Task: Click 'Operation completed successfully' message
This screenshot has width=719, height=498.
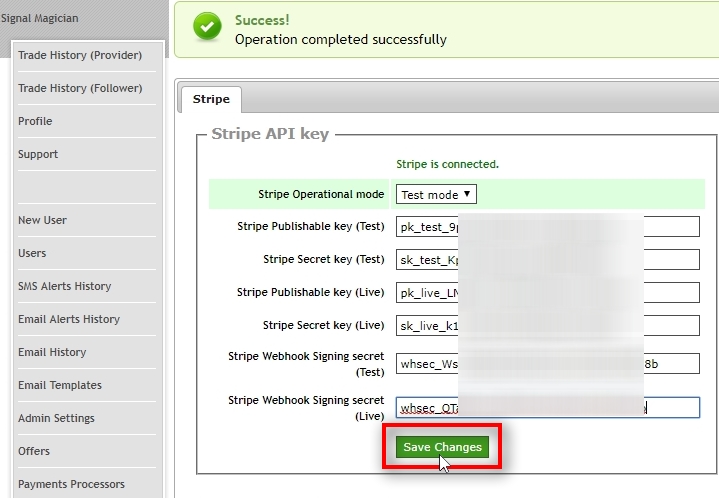Action: [341, 39]
